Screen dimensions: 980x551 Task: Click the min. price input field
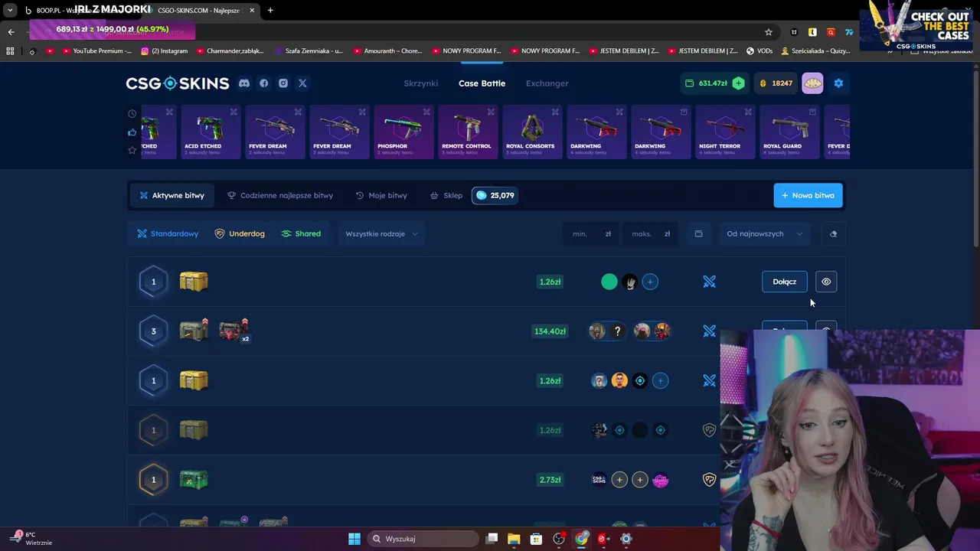(x=592, y=233)
